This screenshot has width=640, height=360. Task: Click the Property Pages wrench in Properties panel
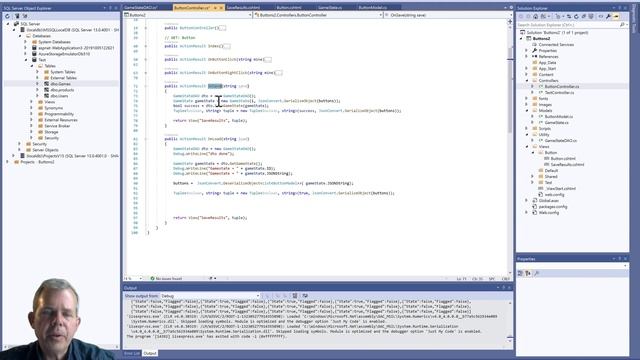click(x=536, y=273)
